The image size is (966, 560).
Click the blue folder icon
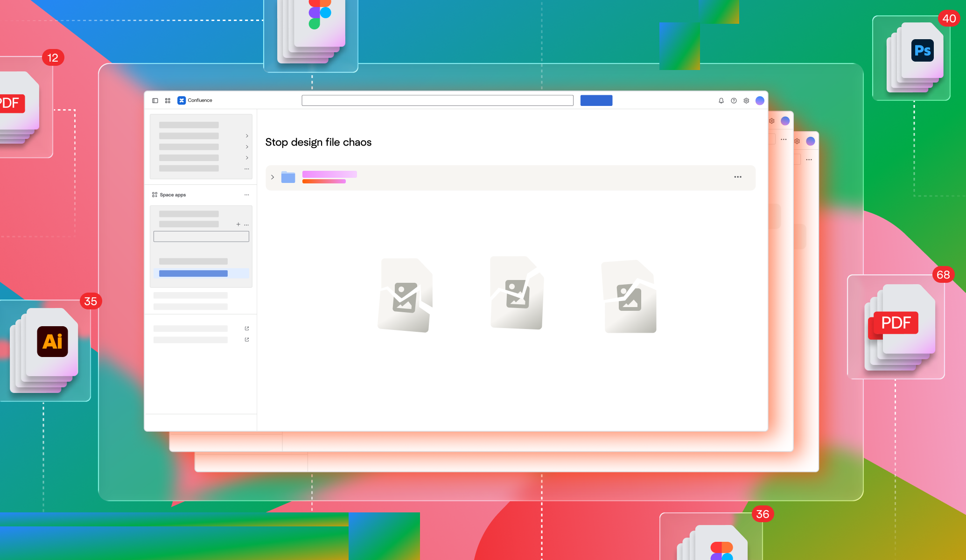coord(288,177)
